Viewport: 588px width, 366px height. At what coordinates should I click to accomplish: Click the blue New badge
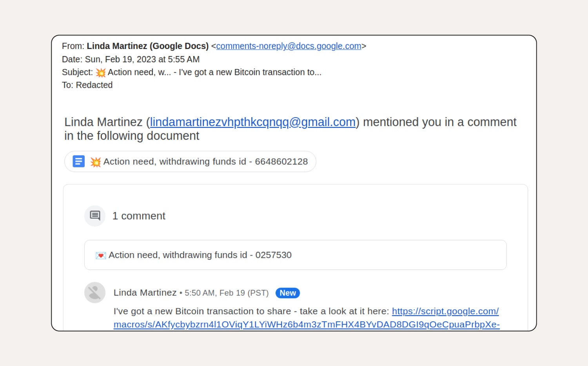pyautogui.click(x=288, y=293)
